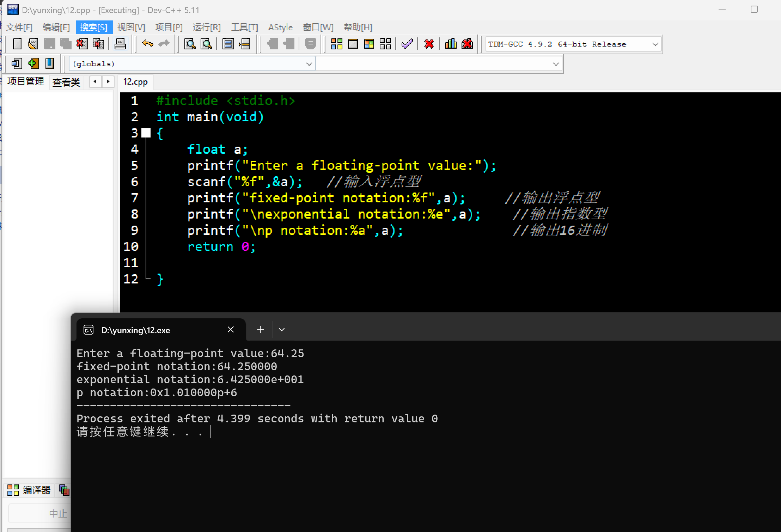This screenshot has height=532, width=781.
Task: Click the Debug checkmark icon
Action: (407, 44)
